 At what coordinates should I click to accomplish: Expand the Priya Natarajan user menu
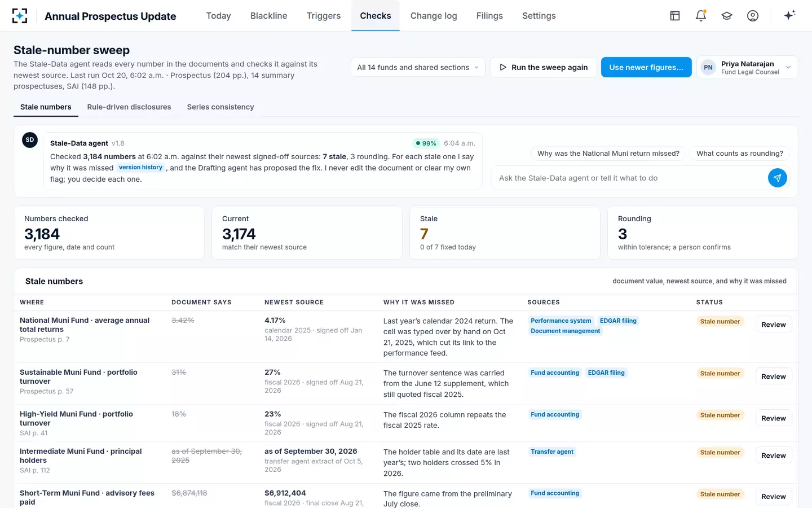tap(747, 67)
